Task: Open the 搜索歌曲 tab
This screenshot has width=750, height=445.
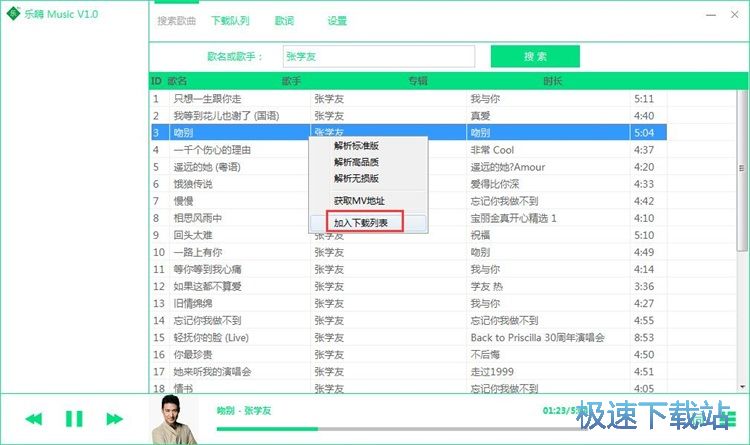Action: pos(176,21)
